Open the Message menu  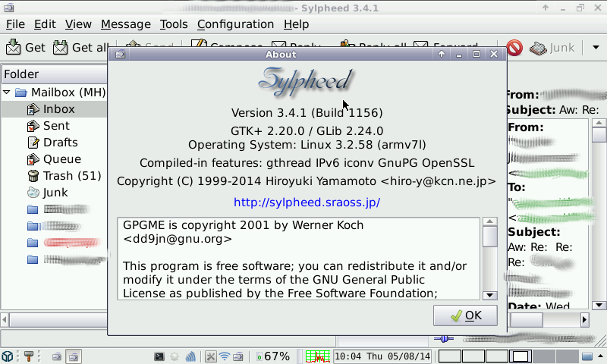click(126, 24)
